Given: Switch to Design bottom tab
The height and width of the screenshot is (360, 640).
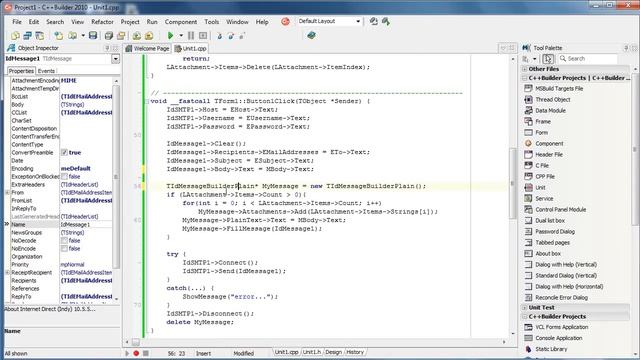Looking at the screenshot, I should 333,352.
